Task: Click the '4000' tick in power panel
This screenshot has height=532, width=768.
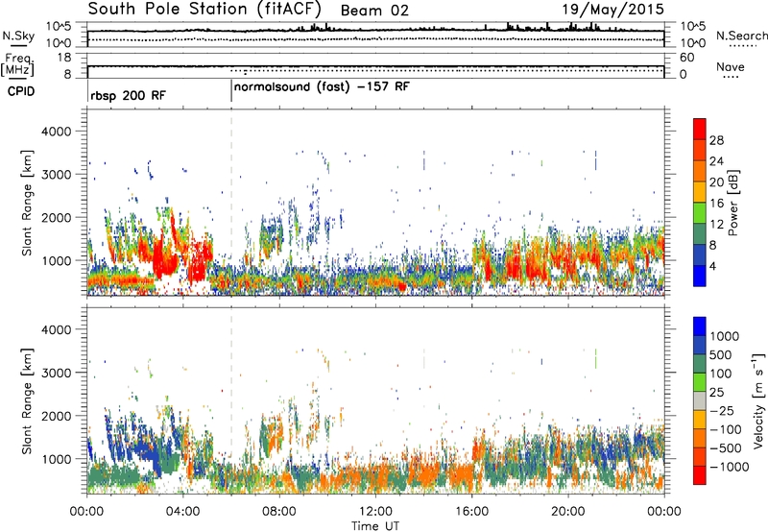Action: [57, 132]
